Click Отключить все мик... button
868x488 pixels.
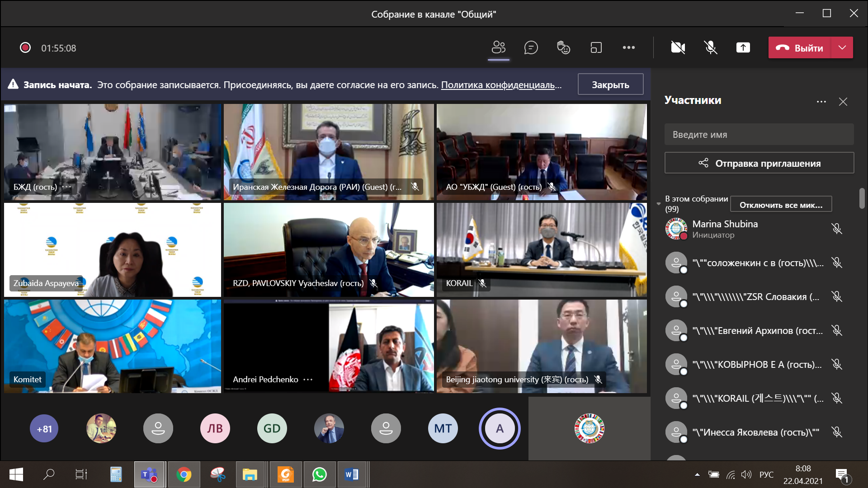coord(781,205)
